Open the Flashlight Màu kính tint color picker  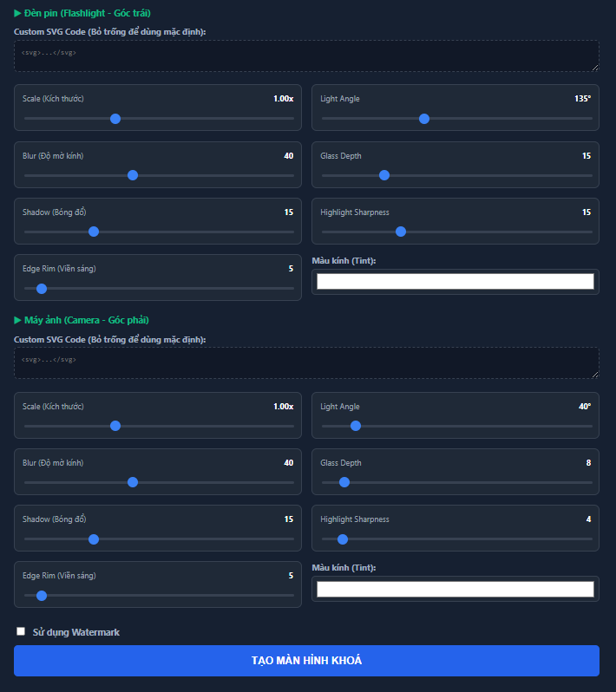(455, 281)
